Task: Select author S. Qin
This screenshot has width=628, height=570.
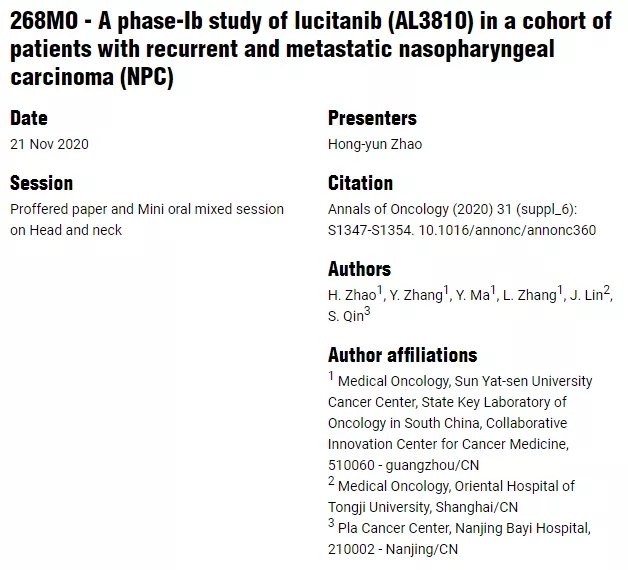Action: pyautogui.click(x=346, y=316)
